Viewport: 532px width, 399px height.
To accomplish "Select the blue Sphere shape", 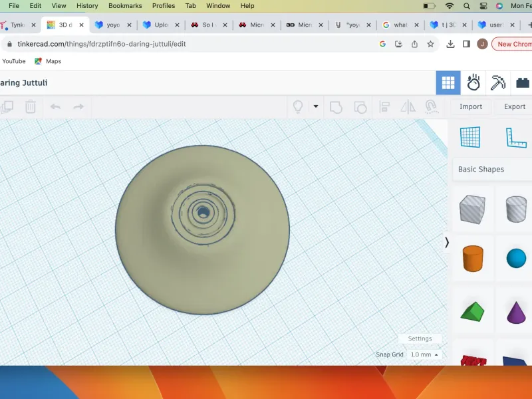I will coord(516,259).
